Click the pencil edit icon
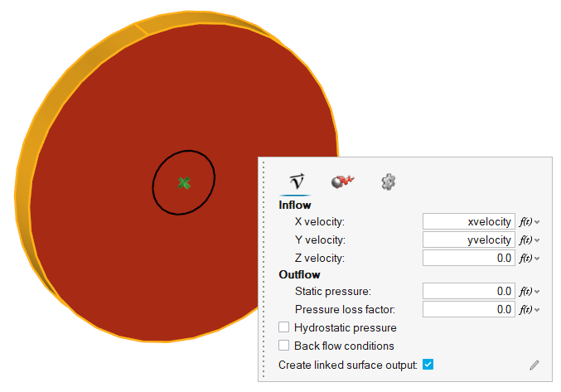 tap(534, 365)
